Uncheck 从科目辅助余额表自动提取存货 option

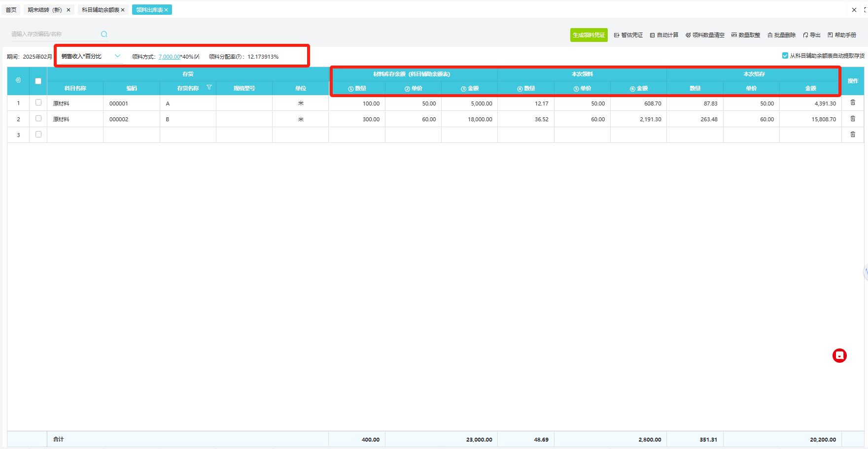tap(785, 56)
